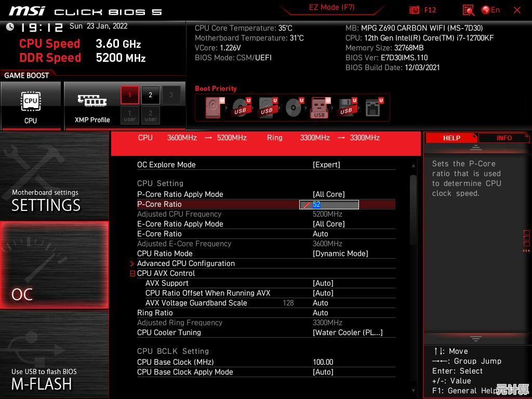The height and width of the screenshot is (399, 532).
Task: Click AVX Voltage Guardband Scale Auto value
Action: click(x=320, y=303)
